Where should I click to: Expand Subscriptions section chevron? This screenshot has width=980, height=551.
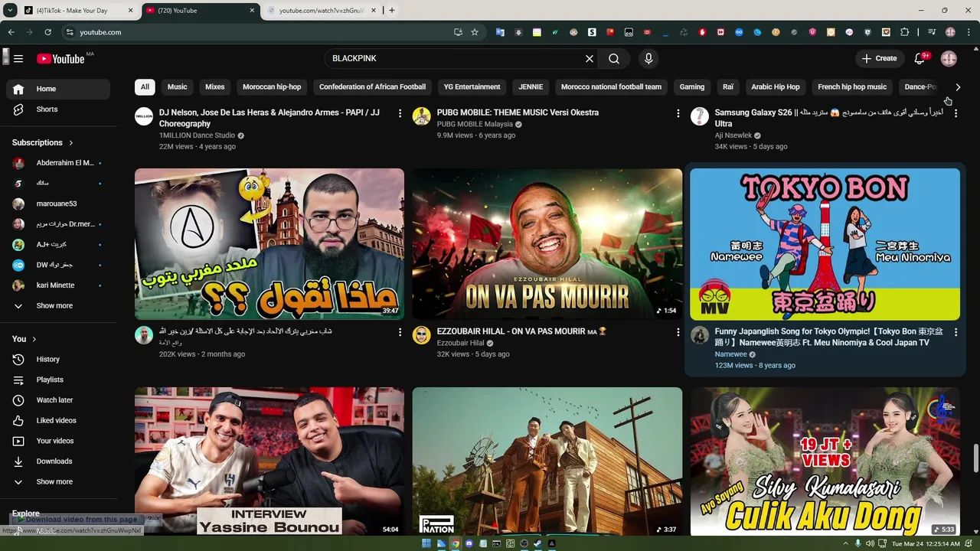pos(71,142)
